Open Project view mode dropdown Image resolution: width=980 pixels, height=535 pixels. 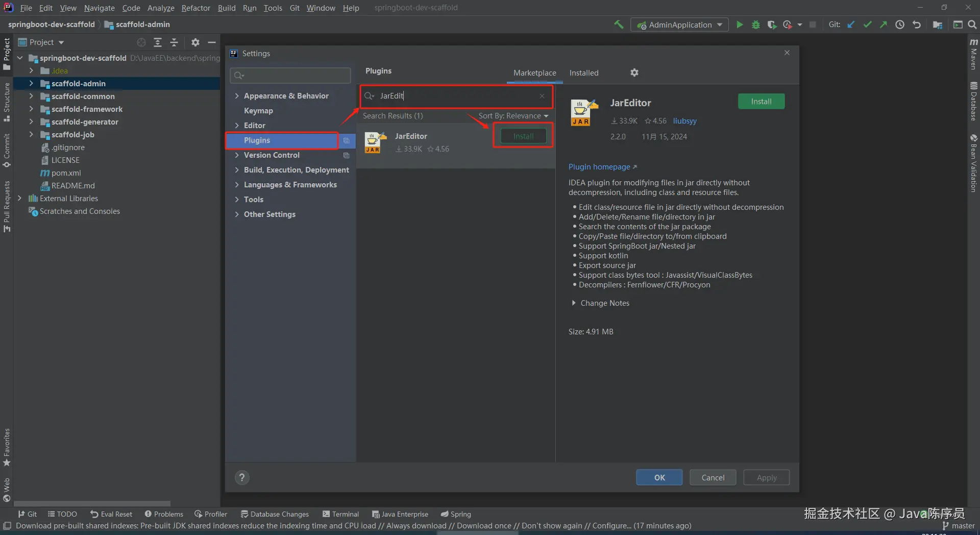pyautogui.click(x=41, y=42)
